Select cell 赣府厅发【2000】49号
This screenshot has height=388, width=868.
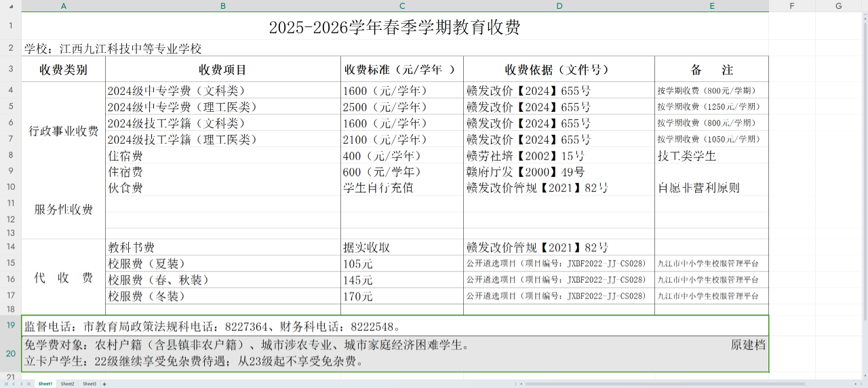pos(559,172)
